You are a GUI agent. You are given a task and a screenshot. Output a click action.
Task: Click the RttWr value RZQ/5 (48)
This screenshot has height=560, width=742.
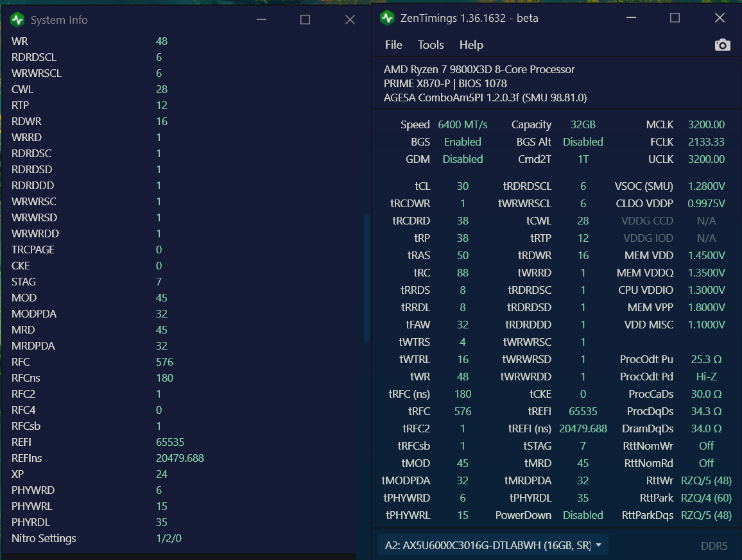pyautogui.click(x=706, y=480)
